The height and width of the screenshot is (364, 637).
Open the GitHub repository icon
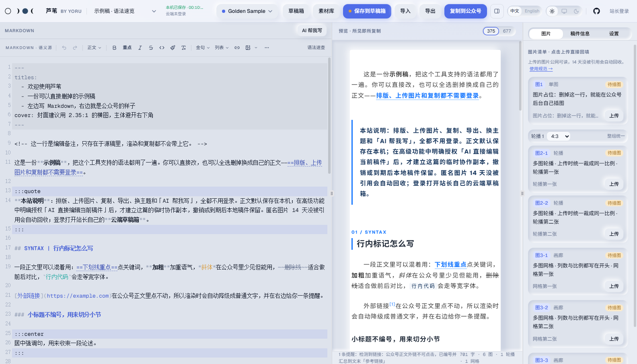click(596, 11)
